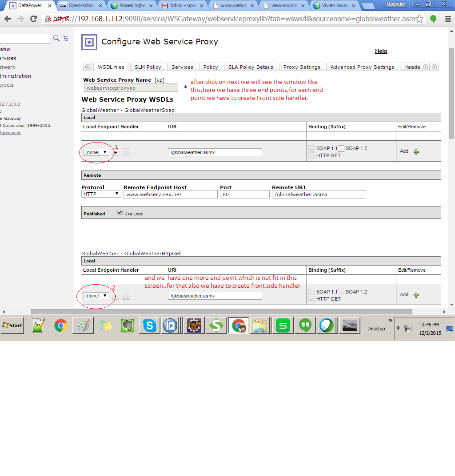Open the first (none) endpoint handler dropdown
This screenshot has height=476, width=455.
tap(95, 152)
